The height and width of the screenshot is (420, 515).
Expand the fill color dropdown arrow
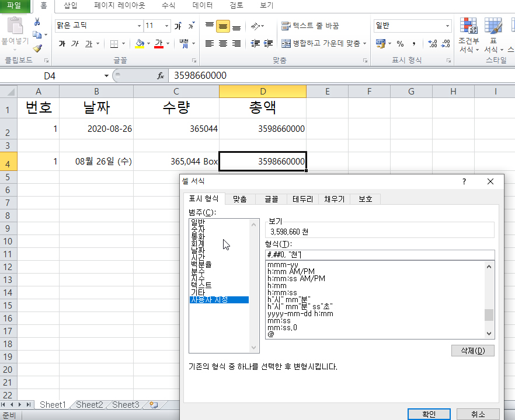pos(148,43)
